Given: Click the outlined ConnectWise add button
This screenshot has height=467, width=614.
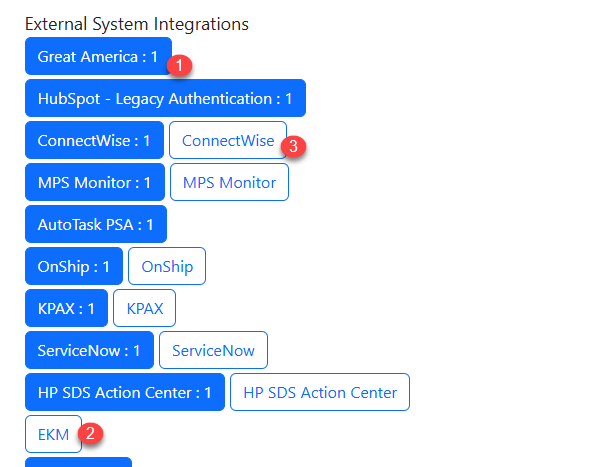Looking at the screenshot, I should [228, 140].
